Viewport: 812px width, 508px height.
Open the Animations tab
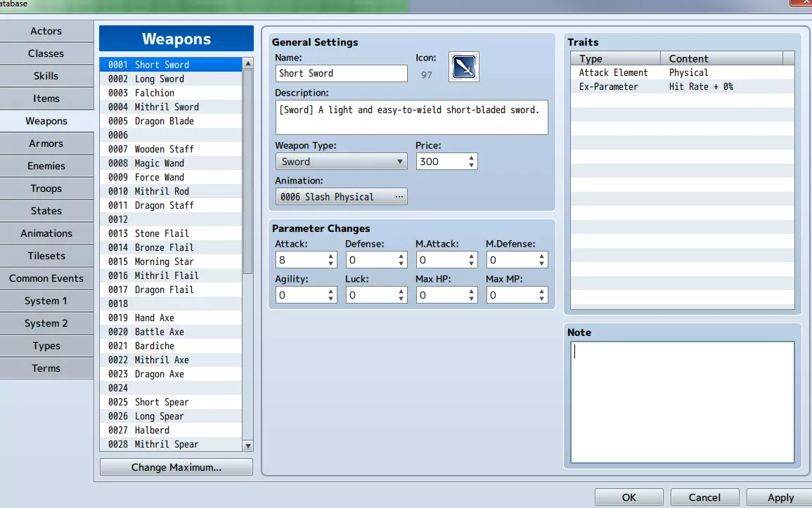click(x=46, y=233)
